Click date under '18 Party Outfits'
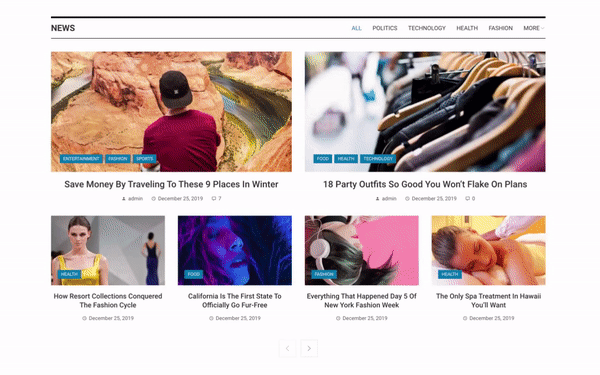Viewport: 600px width, 375px height. click(x=431, y=199)
